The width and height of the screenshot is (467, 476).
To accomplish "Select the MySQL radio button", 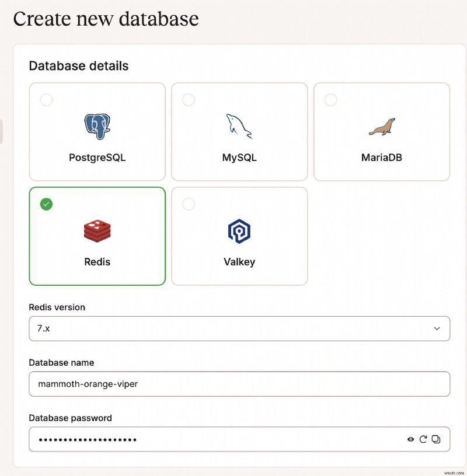I will pyautogui.click(x=189, y=100).
